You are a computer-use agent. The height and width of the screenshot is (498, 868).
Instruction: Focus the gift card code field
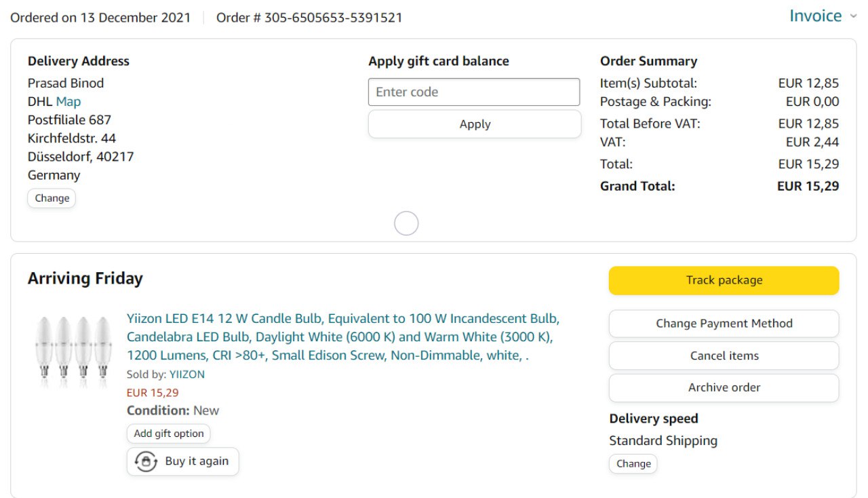click(x=473, y=92)
